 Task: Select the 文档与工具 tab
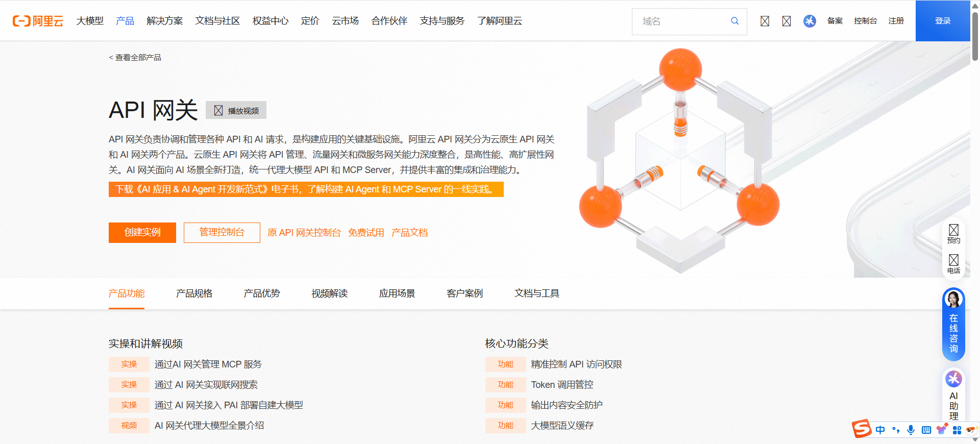(537, 293)
